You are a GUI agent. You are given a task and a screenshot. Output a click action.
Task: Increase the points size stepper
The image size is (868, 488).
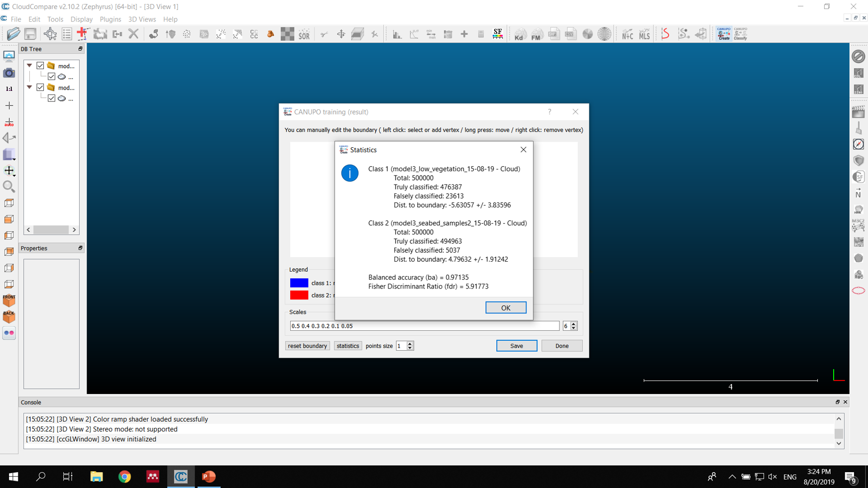coord(410,343)
